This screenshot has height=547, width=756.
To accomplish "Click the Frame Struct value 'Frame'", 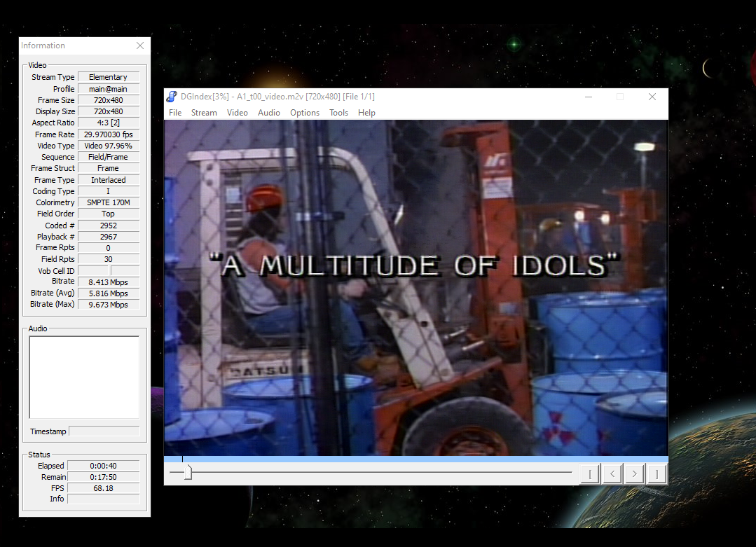I will [x=109, y=168].
